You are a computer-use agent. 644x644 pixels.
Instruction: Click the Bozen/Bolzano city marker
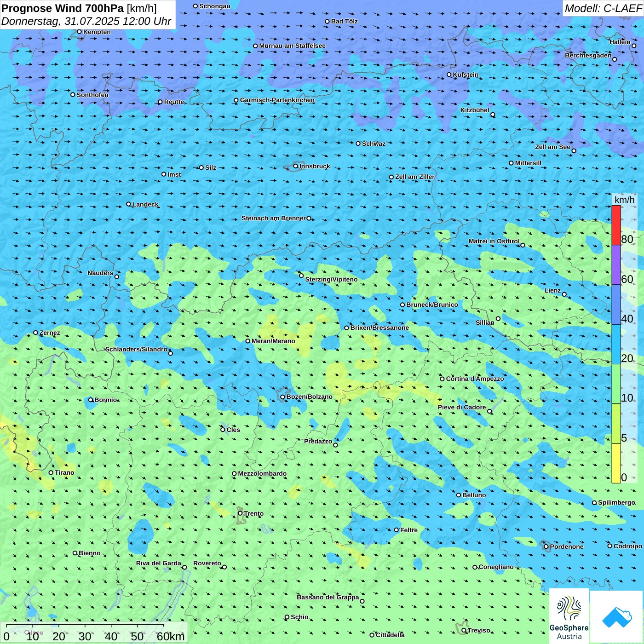pos(283,397)
